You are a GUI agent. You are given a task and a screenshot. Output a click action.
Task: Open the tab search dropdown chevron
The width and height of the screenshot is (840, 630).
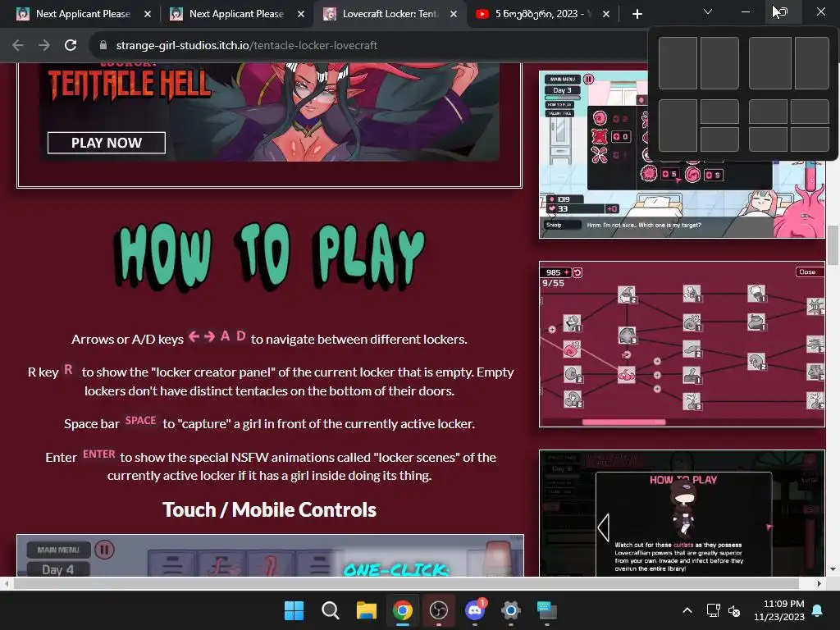pyautogui.click(x=708, y=11)
